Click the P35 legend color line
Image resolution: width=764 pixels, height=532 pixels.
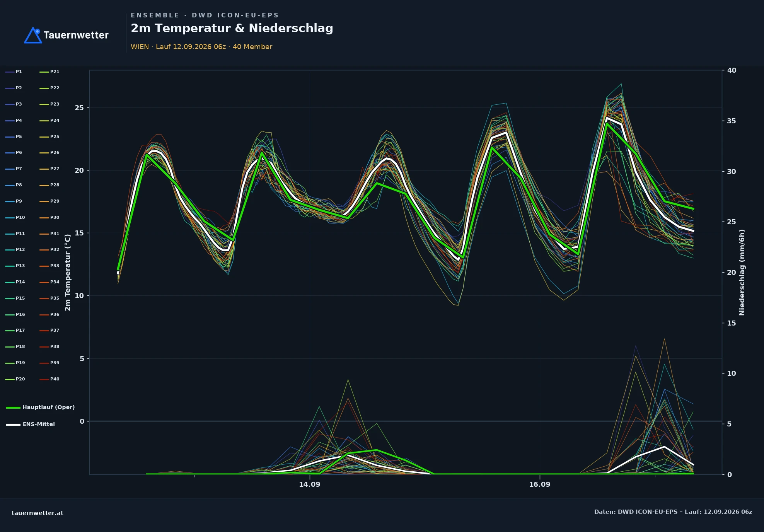coord(44,298)
